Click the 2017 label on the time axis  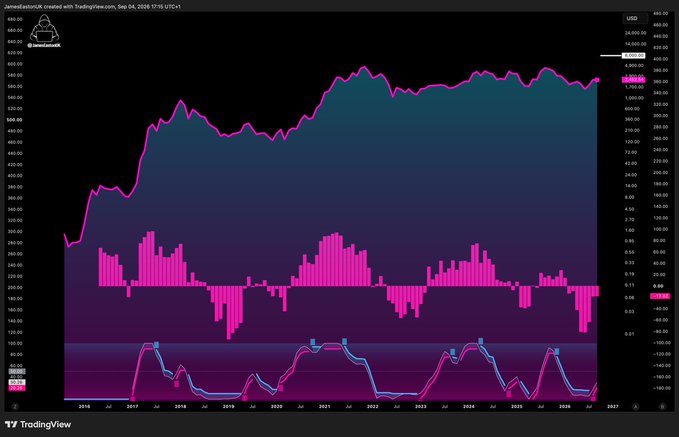[133, 407]
